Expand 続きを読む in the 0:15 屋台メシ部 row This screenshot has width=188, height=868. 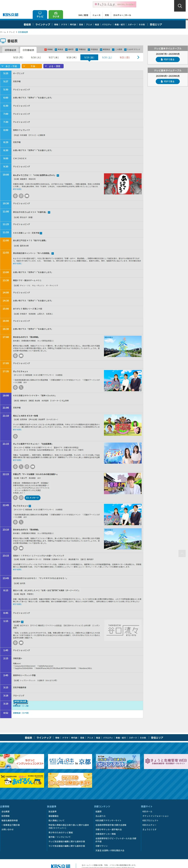tap(17, 604)
